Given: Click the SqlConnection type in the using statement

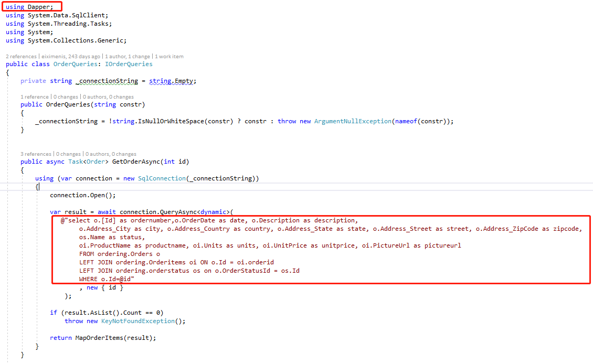Looking at the screenshot, I should click(162, 178).
